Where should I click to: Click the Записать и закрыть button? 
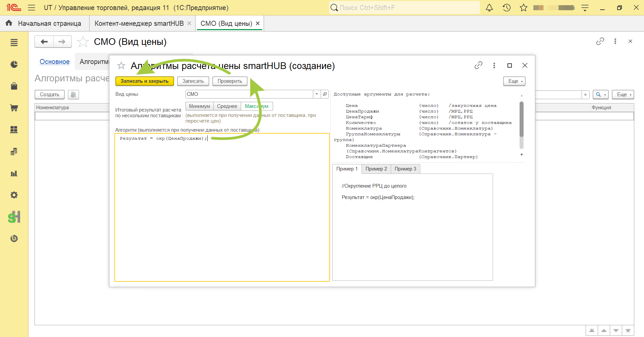(145, 81)
